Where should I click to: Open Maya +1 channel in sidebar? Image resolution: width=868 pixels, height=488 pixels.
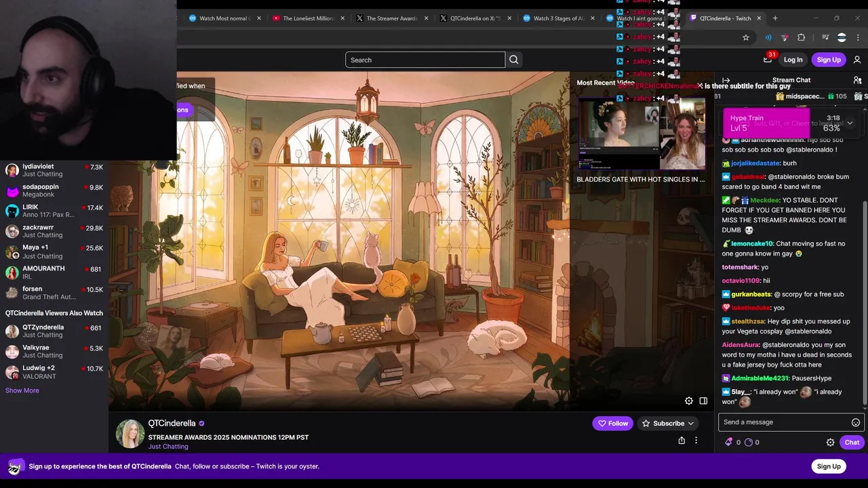pyautogui.click(x=54, y=252)
